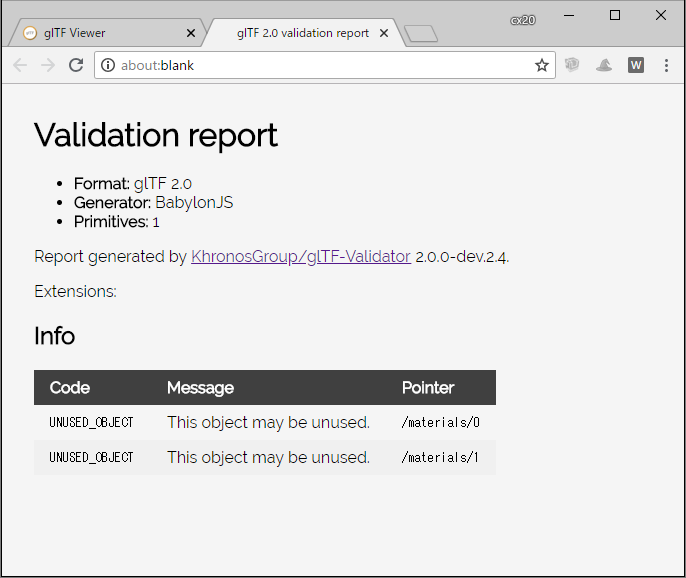
Task: Click the Pointer column header
Action: coord(428,388)
